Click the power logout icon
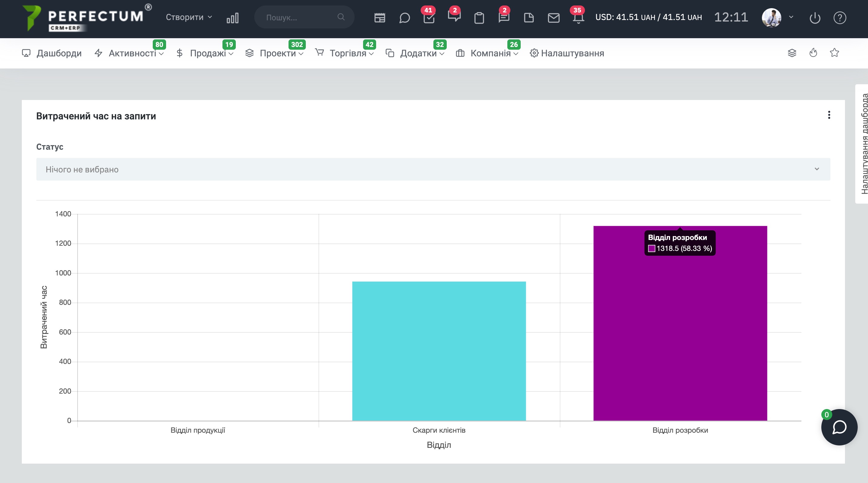Screen dimensions: 868x483 coord(815,18)
